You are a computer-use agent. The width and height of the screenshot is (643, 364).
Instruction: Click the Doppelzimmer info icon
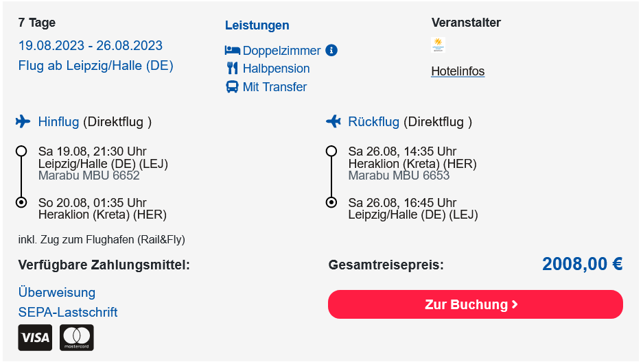point(331,50)
